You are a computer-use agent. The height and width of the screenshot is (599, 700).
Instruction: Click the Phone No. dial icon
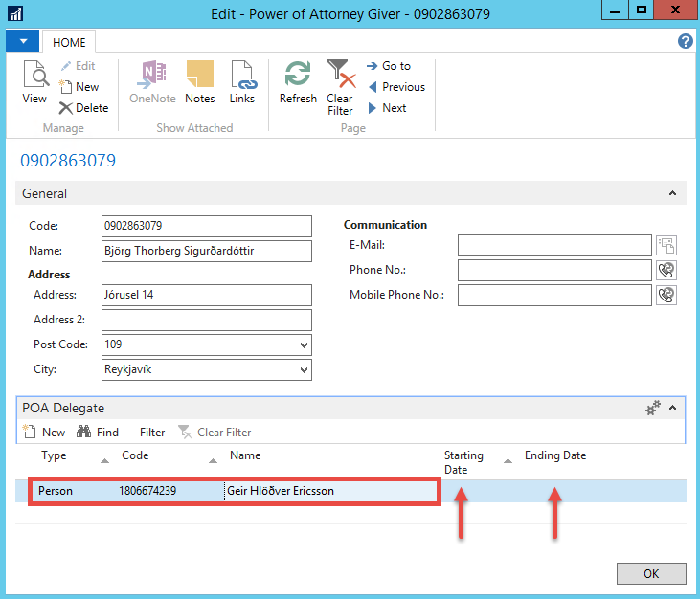click(666, 271)
